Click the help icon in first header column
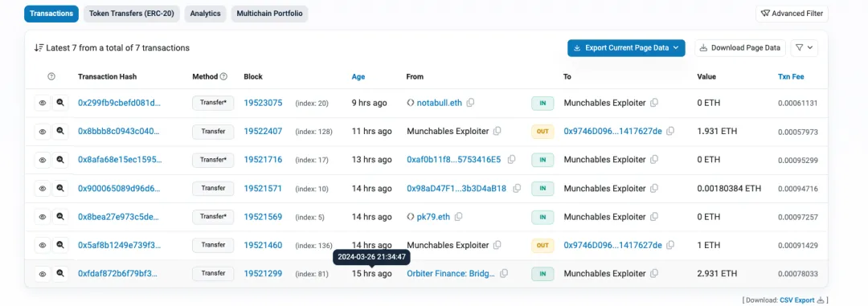Viewport: 868px width, 306px height. pyautogui.click(x=51, y=77)
